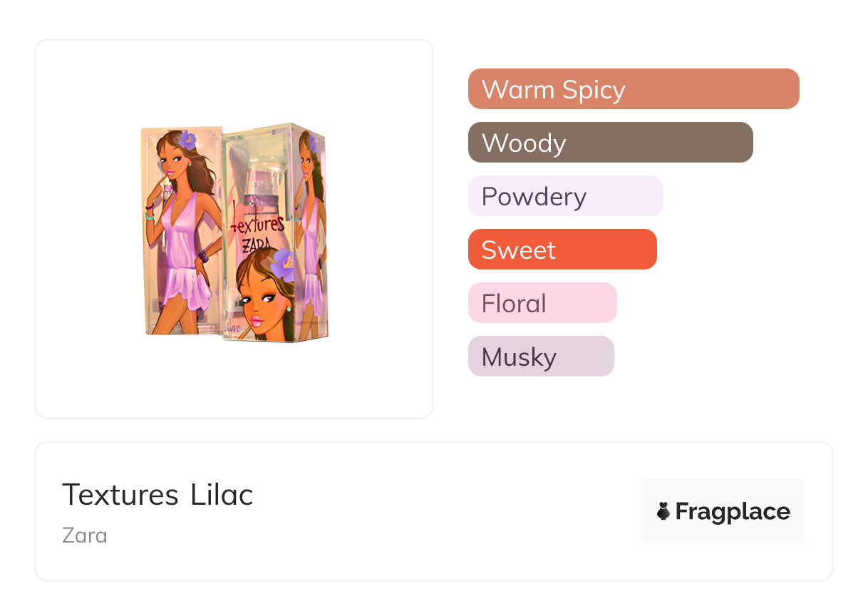
Task: Click the Fragplace bottle logo icon
Action: coord(663,511)
